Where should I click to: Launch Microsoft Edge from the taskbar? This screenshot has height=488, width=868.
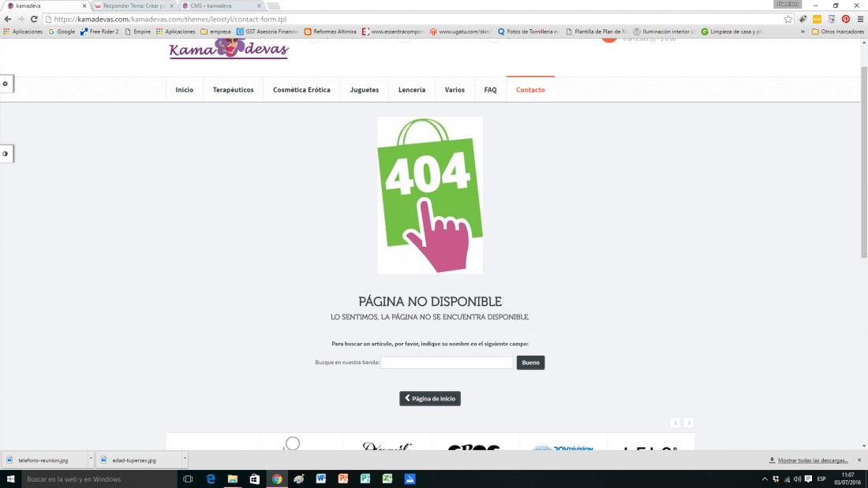pos(211,479)
